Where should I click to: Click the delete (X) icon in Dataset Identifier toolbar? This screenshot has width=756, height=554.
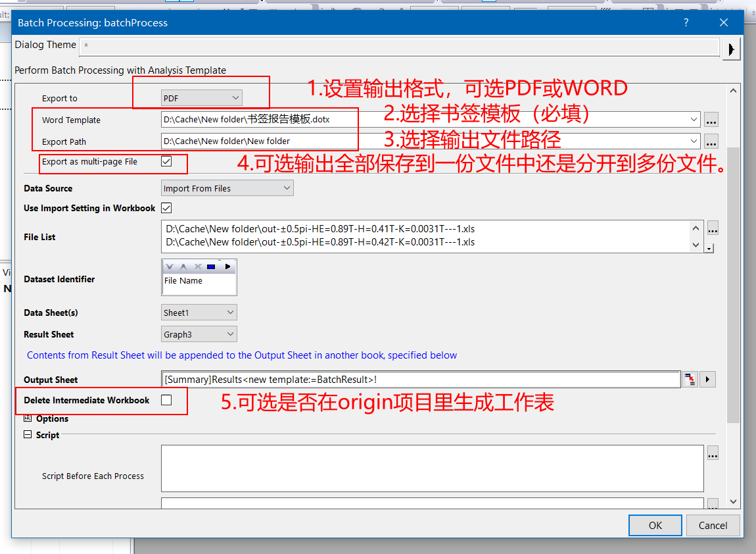[x=199, y=266]
